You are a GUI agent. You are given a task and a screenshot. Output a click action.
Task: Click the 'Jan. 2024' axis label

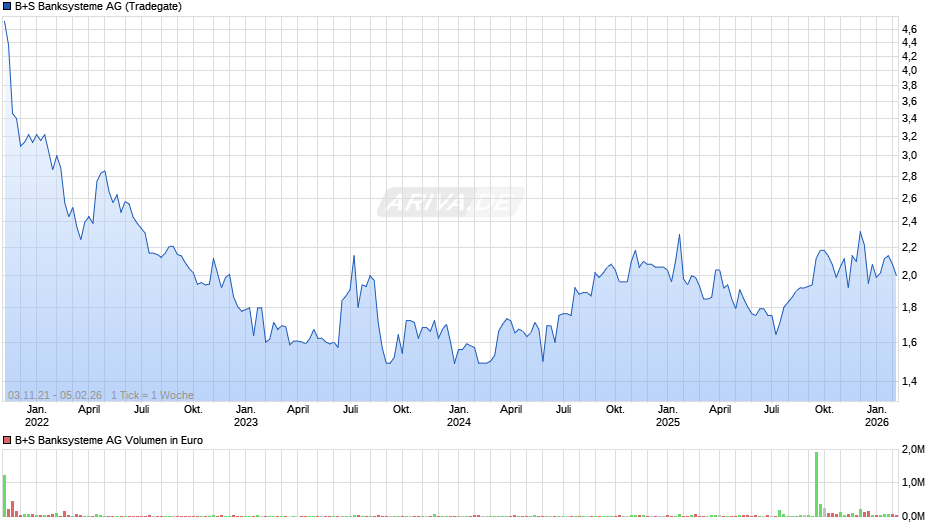[459, 416]
